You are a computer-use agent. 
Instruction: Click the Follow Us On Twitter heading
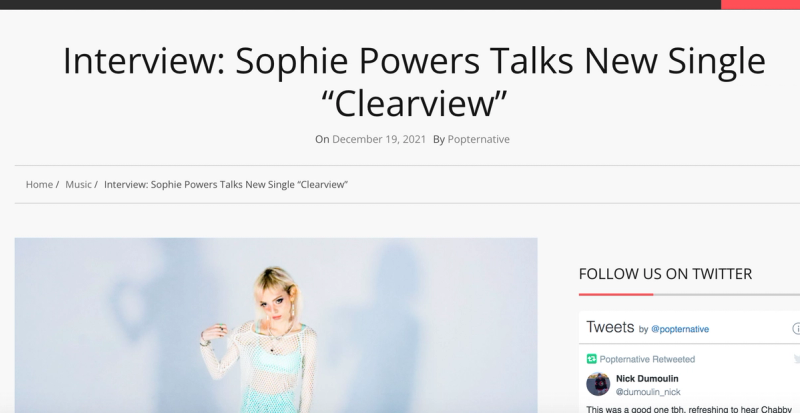pos(665,274)
